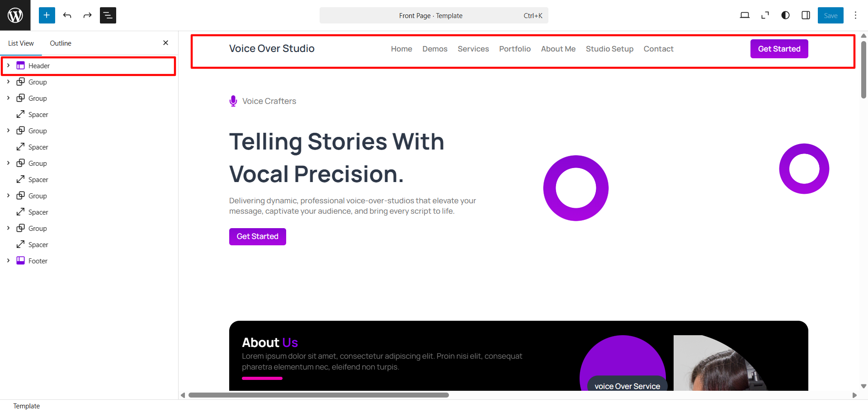The width and height of the screenshot is (868, 412).
Task: Toggle zoom out view icon
Action: (765, 15)
